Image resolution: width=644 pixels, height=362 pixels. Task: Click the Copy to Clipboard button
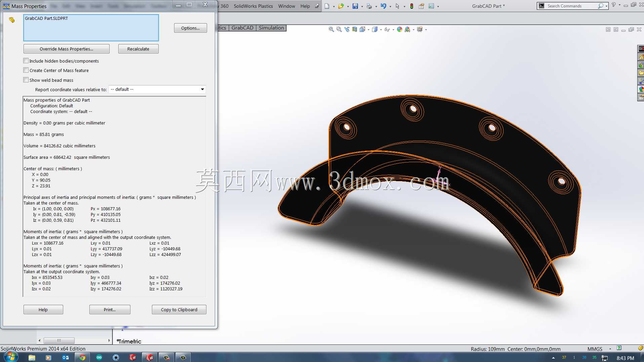pyautogui.click(x=179, y=310)
